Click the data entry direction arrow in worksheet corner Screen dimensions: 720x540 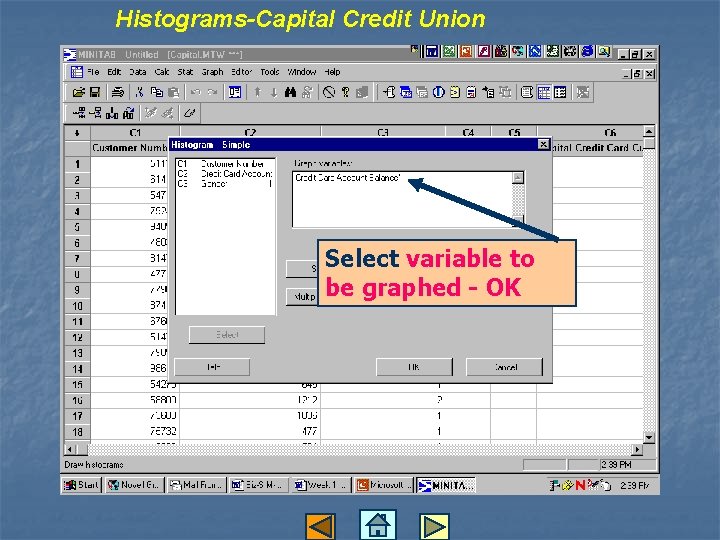click(x=77, y=133)
